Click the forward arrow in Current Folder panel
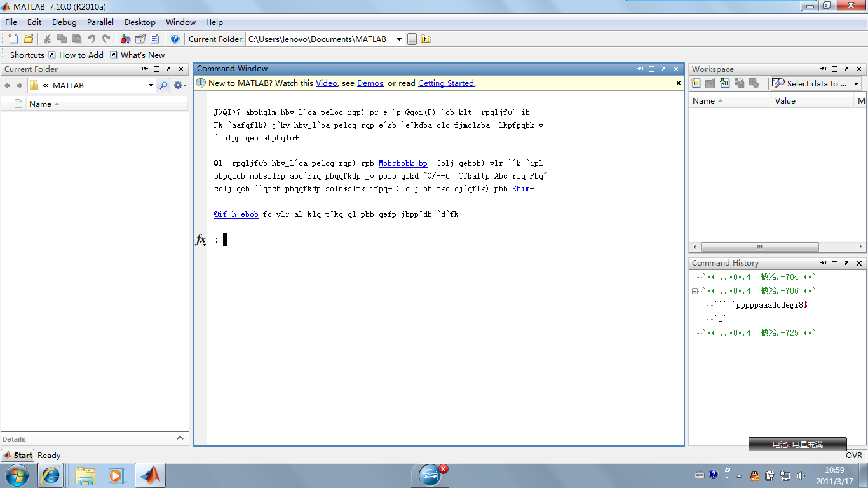Screen dimensions: 868x488 pyautogui.click(x=19, y=85)
